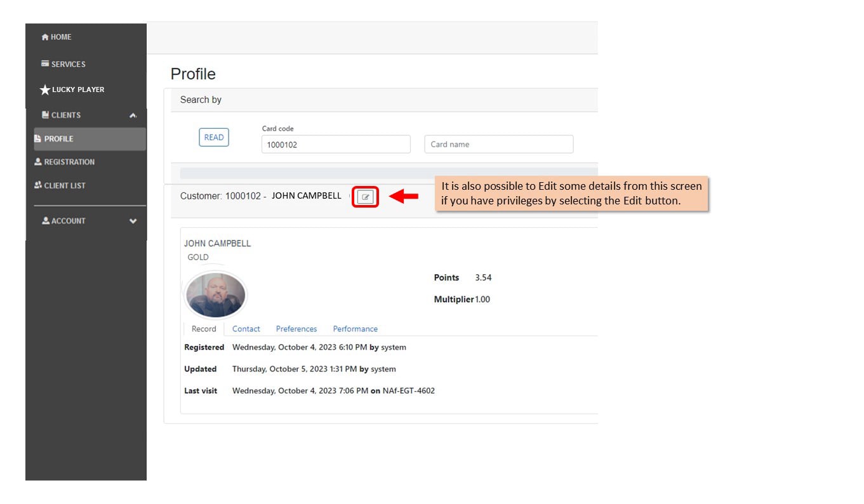Viewport: 864px width, 504px height.
Task: Click the READ button
Action: [x=214, y=138]
